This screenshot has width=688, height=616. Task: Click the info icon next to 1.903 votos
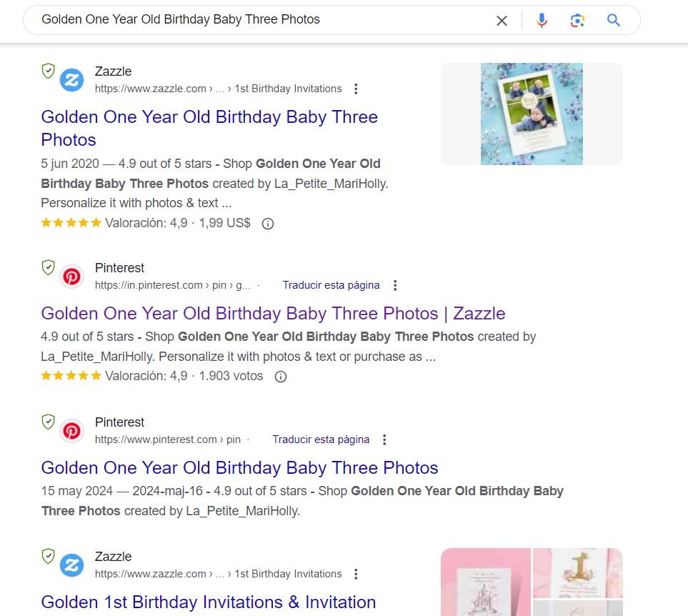[x=280, y=377]
